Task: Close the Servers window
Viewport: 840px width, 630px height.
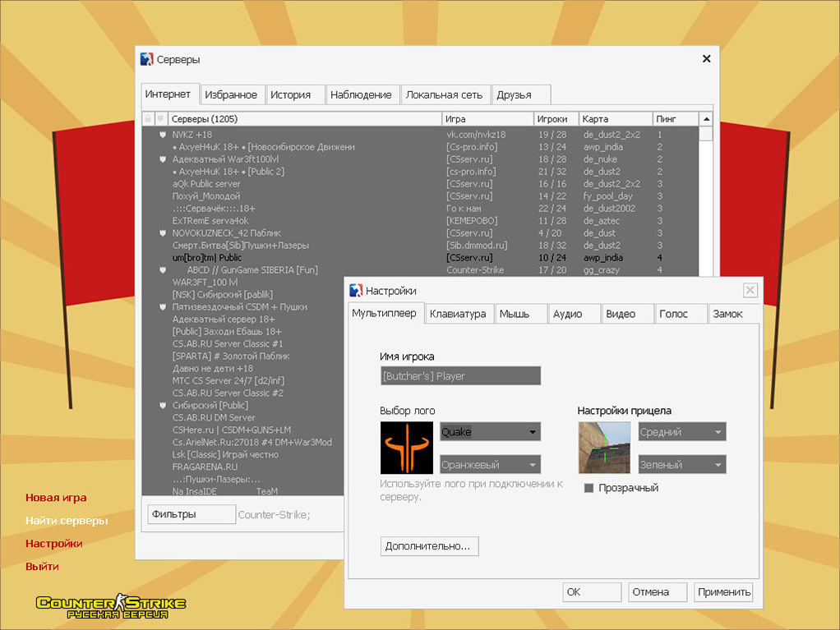Action: click(x=707, y=59)
